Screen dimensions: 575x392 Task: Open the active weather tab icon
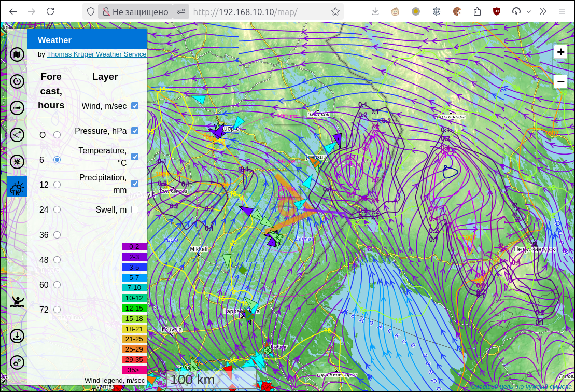[x=17, y=187]
